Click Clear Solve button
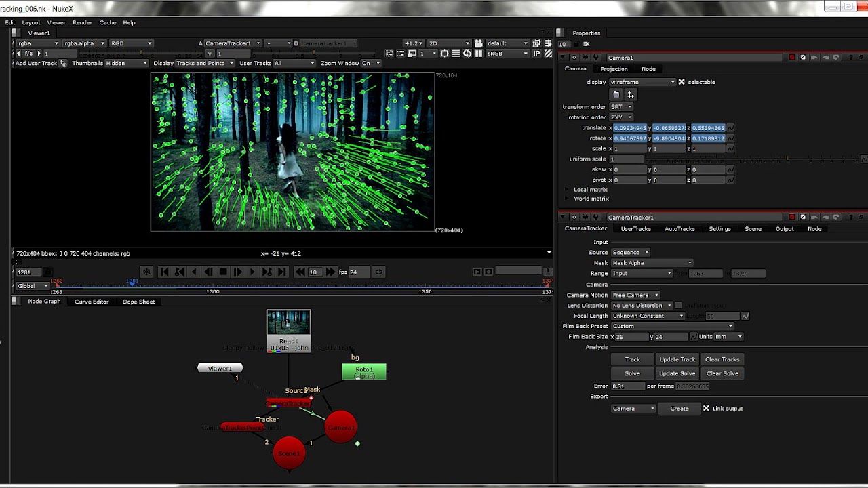 click(722, 373)
